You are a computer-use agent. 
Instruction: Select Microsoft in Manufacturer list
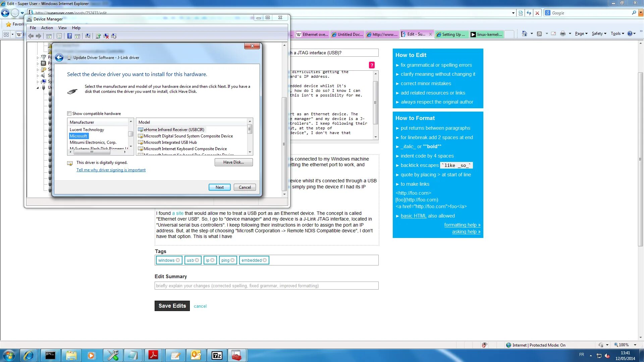click(78, 136)
